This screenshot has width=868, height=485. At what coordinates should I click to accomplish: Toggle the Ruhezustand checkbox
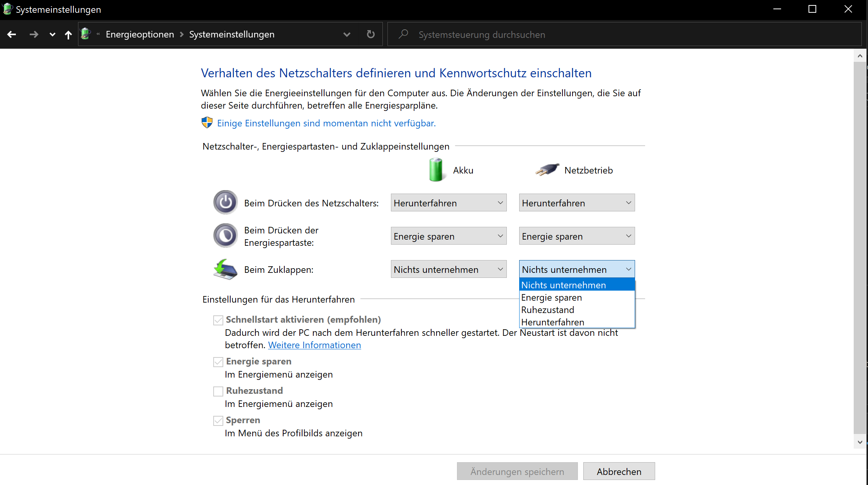[x=218, y=391]
